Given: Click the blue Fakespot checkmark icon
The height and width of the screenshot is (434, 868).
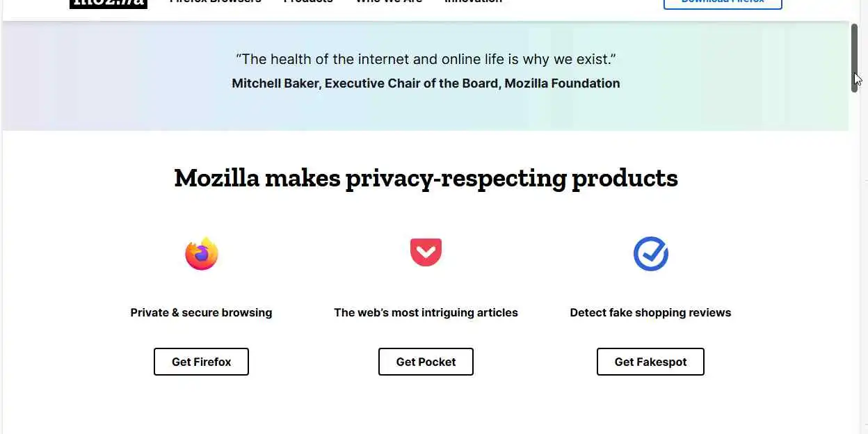Looking at the screenshot, I should pos(650,253).
